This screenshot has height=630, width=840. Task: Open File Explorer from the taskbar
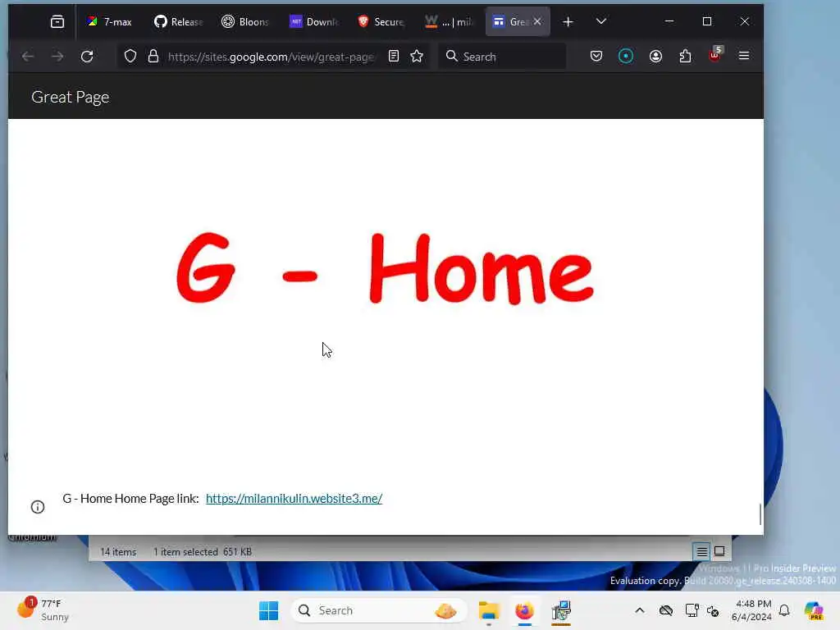tap(489, 610)
